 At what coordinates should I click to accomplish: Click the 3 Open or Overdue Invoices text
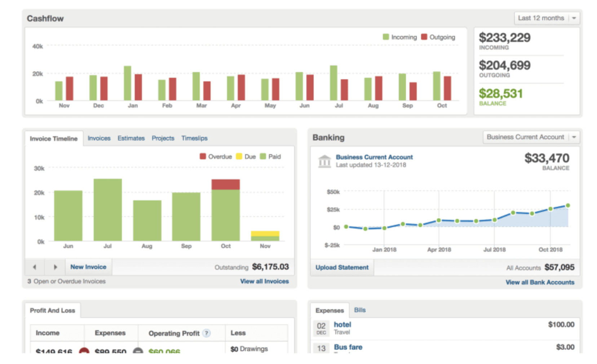(66, 281)
